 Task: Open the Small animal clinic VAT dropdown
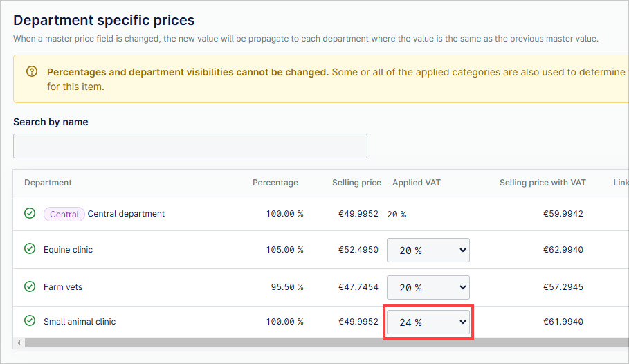(x=428, y=322)
